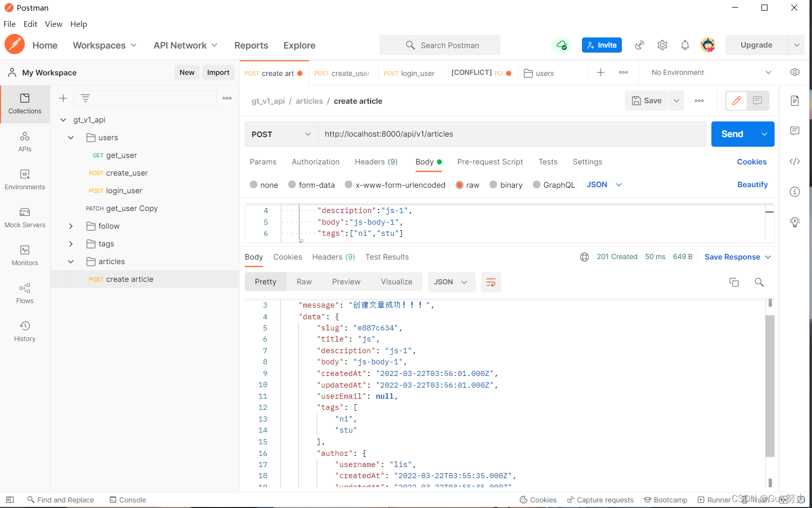Open the comments icon in right sidebar
The image size is (812, 508).
coord(795,131)
